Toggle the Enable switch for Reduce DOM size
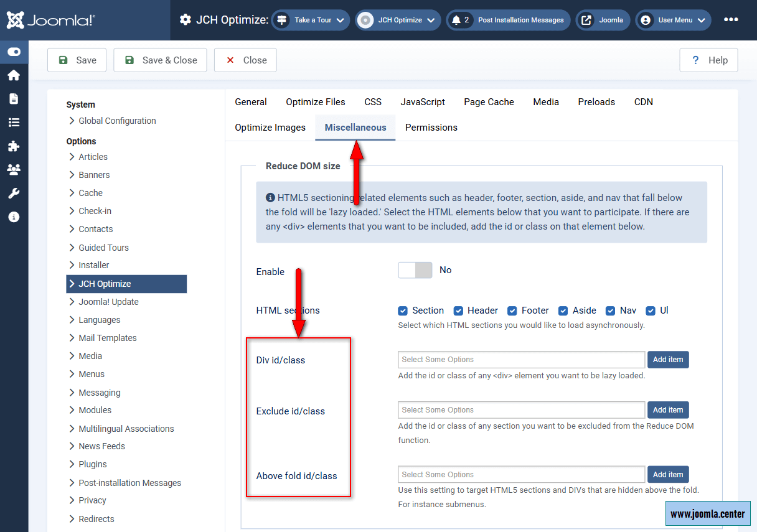The height and width of the screenshot is (532, 757). pos(415,270)
